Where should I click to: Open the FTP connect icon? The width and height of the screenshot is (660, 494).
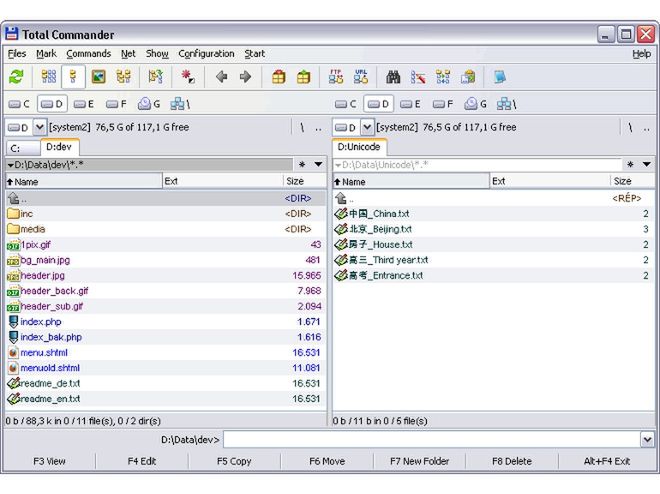click(335, 77)
